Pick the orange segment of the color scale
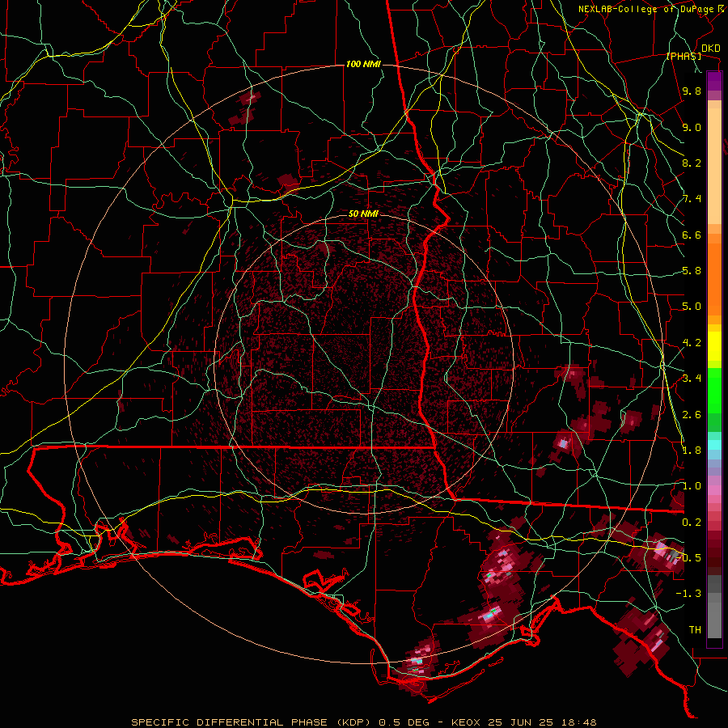The image size is (728, 728). (x=714, y=278)
